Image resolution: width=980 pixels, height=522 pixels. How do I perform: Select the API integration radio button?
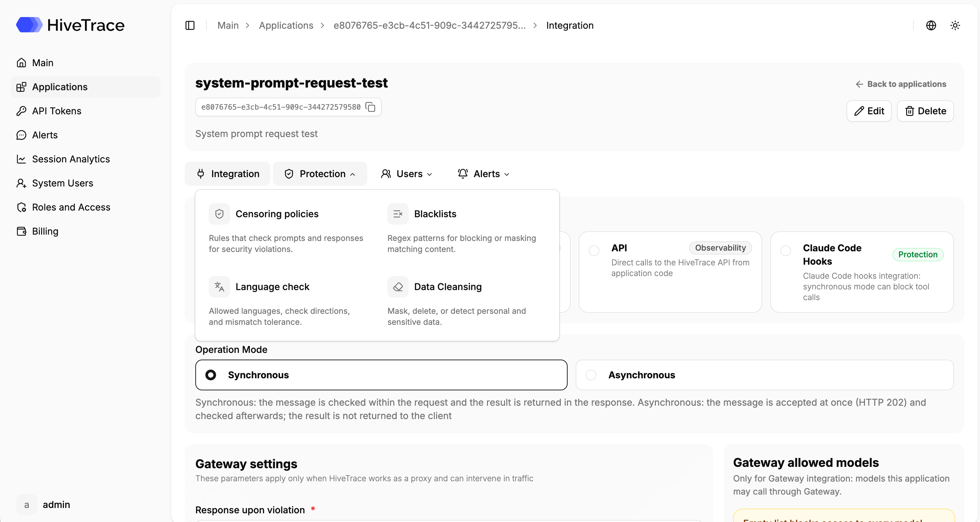594,251
